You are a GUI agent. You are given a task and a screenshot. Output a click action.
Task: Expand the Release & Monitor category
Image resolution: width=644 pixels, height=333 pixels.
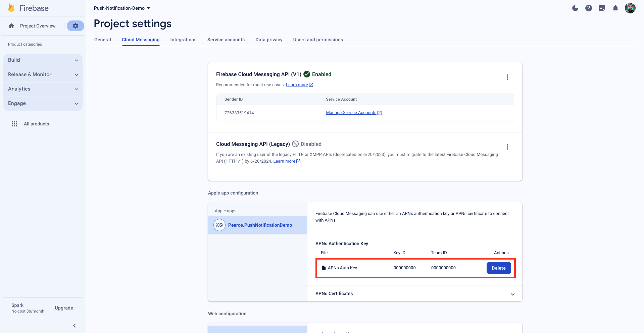[x=43, y=74]
